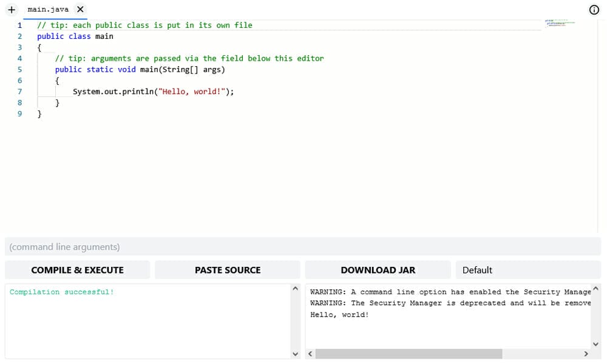The image size is (607, 364).
Task: Click the comment about arguments passed via field
Action: (x=189, y=58)
